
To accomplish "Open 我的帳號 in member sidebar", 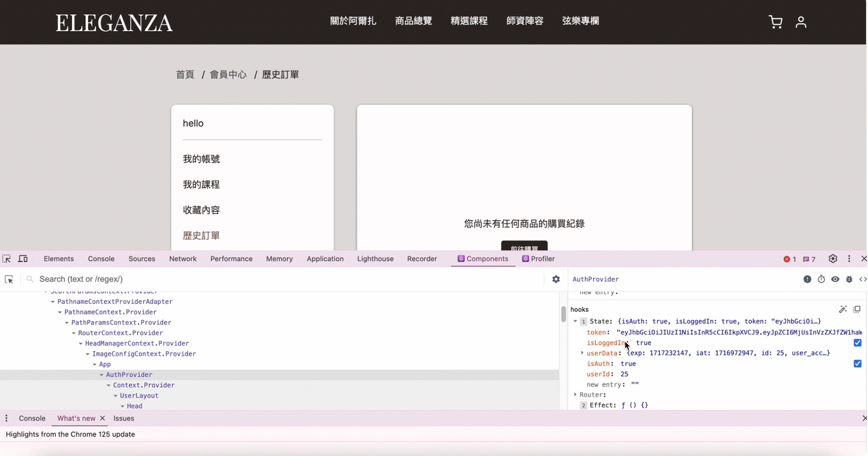I will pos(201,159).
